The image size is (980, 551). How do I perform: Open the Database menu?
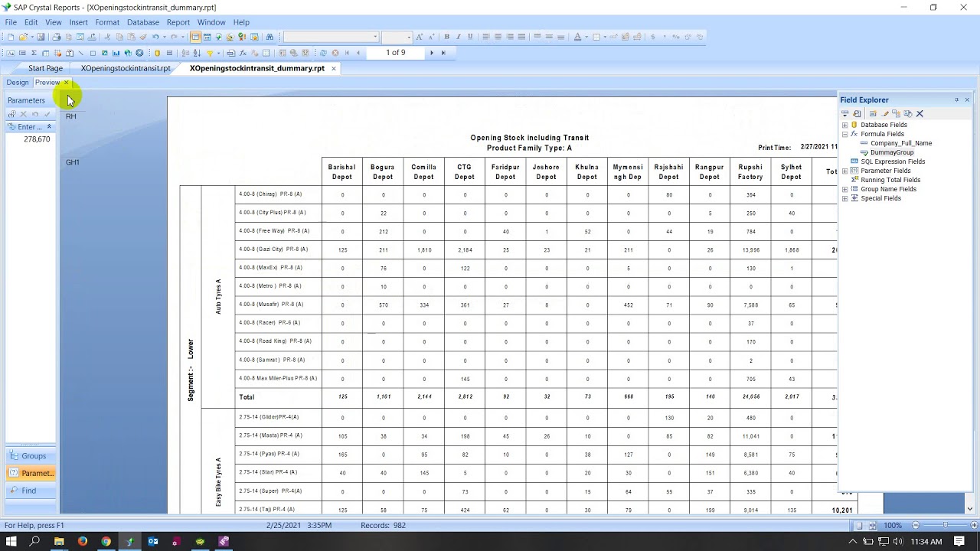(x=143, y=22)
